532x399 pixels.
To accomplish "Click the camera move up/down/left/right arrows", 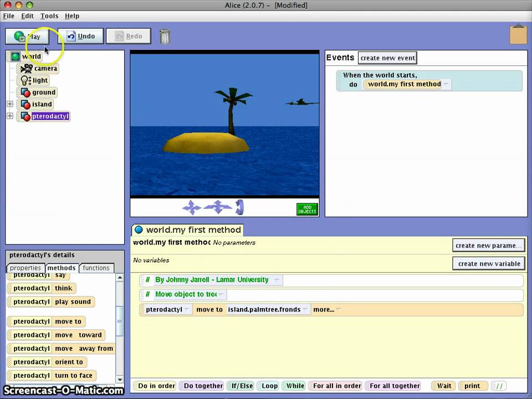I will click(192, 207).
